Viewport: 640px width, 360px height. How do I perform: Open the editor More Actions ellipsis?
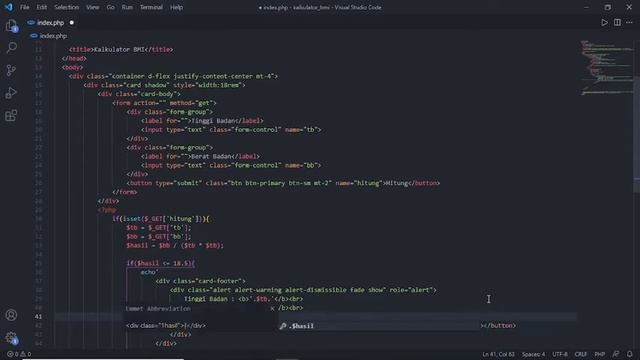pyautogui.click(x=629, y=22)
